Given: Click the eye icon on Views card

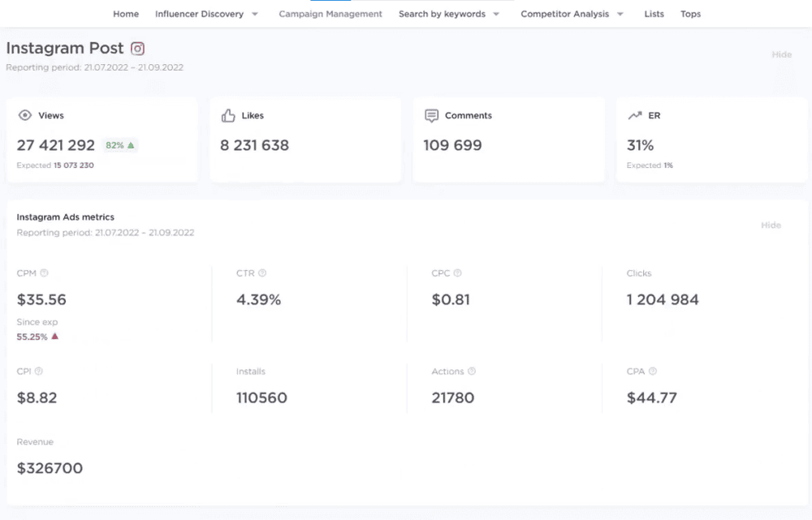Looking at the screenshot, I should pyautogui.click(x=25, y=115).
